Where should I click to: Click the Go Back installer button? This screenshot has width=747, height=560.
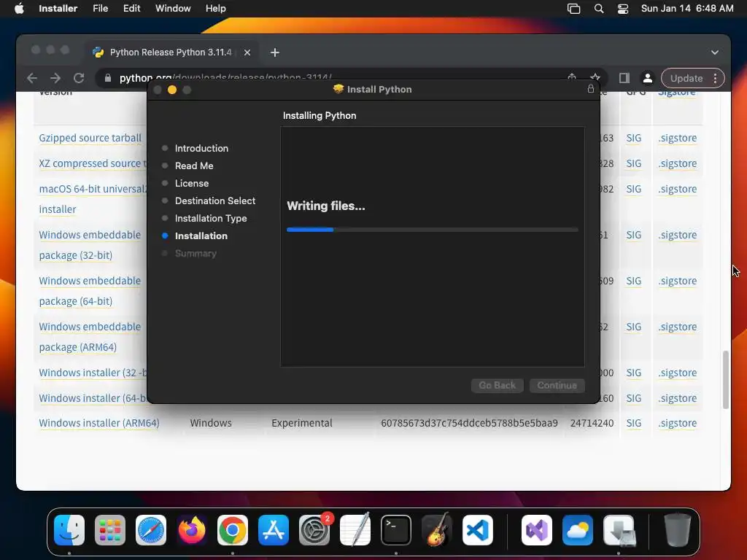click(x=498, y=385)
